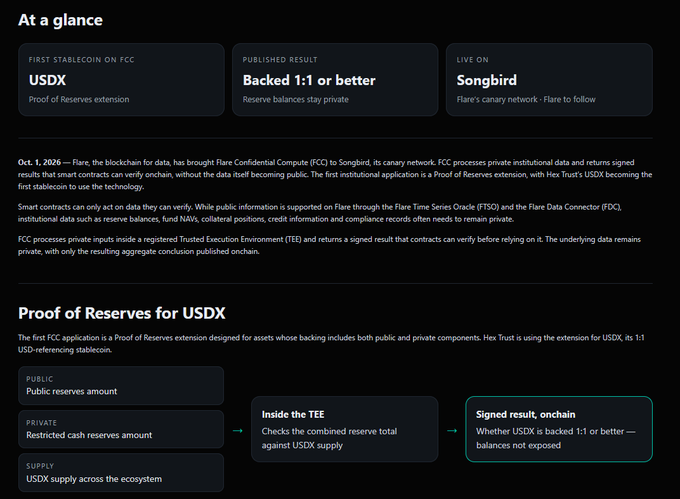Select 'USDX supply across the ecosystem' box
Viewport: 680px width, 499px height.
tap(121, 473)
